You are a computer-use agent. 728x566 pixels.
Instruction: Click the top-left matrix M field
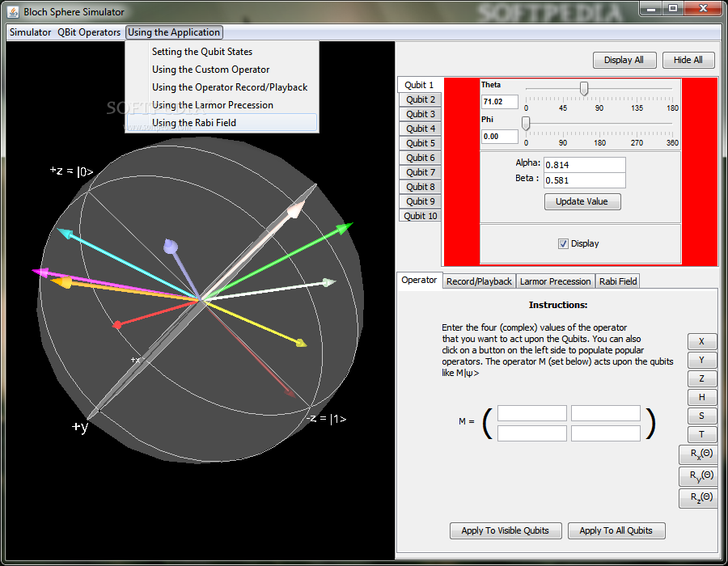pos(532,413)
